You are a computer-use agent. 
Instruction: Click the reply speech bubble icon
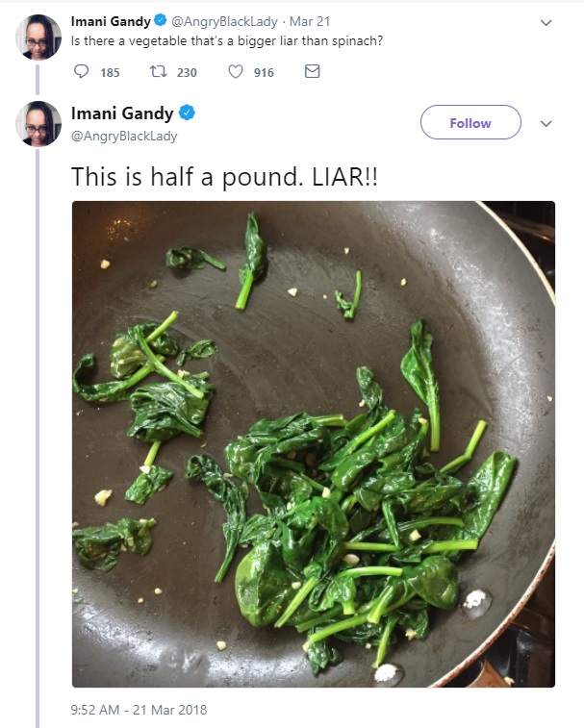pos(82,71)
